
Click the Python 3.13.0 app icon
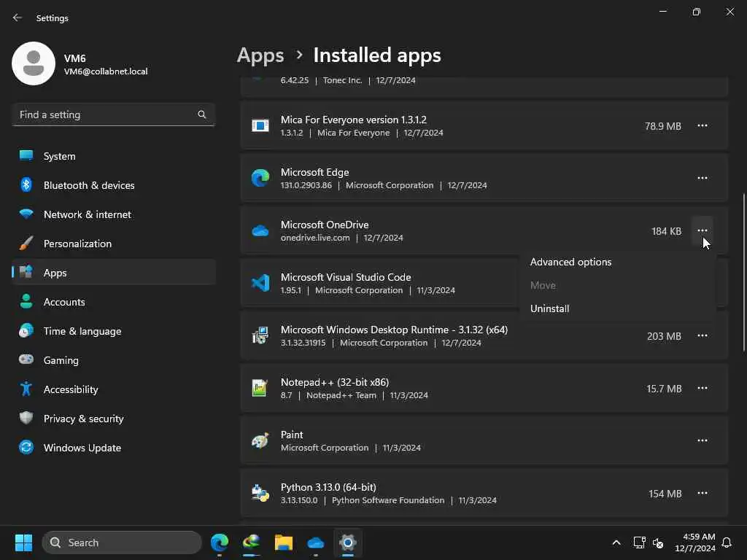[x=260, y=494]
